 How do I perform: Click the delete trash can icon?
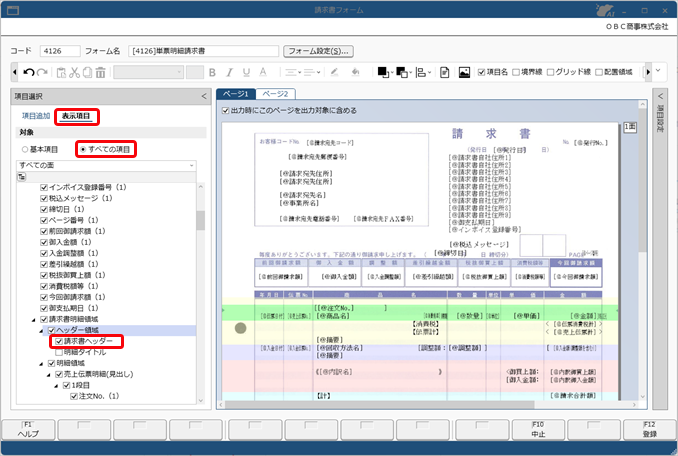tap(100, 72)
